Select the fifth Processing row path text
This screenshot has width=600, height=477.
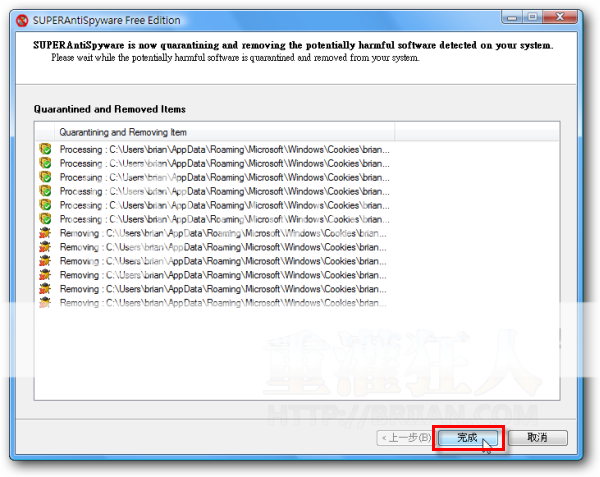(225, 205)
